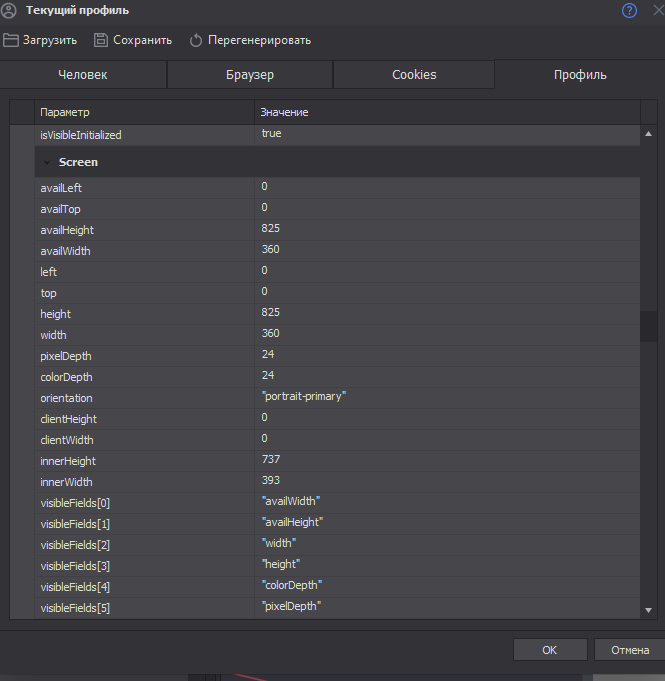Click the Отмена button
The width and height of the screenshot is (665, 681).
pos(630,650)
